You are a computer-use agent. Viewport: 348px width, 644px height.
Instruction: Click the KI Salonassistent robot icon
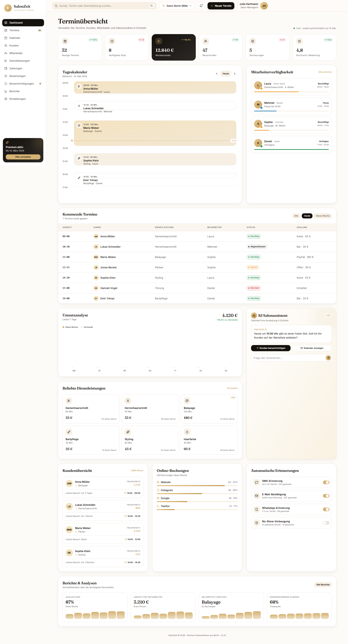(x=254, y=315)
